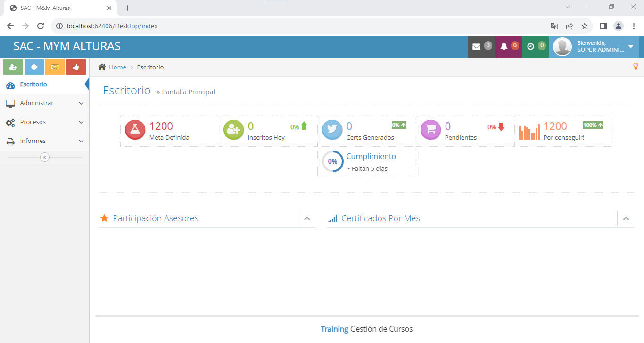Click the orange money shortcut button
This screenshot has width=644, height=343.
pyautogui.click(x=55, y=67)
